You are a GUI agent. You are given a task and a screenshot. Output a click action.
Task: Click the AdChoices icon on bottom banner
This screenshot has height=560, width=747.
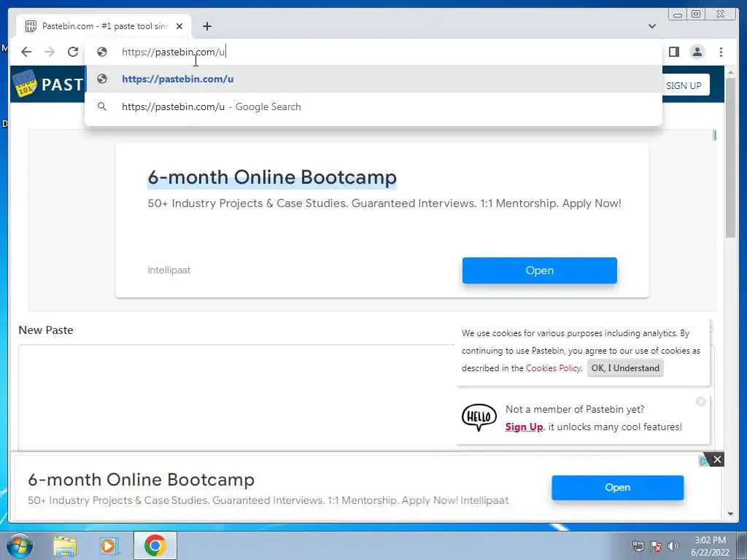coord(704,461)
